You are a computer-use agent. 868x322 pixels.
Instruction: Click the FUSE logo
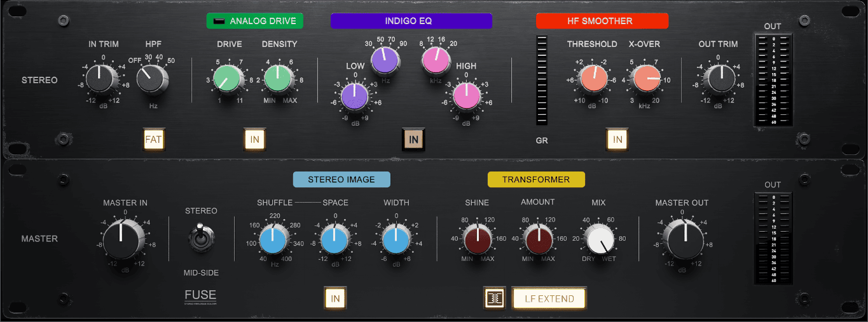pos(200,296)
